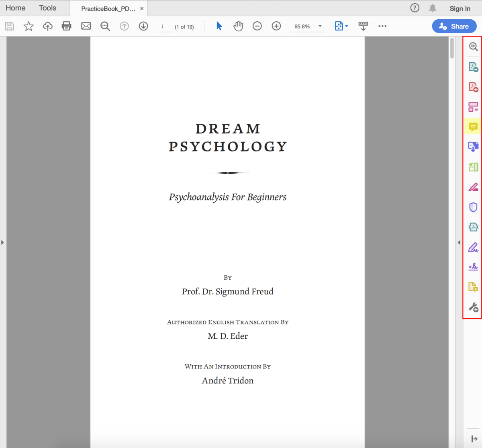
Task: Open the zoom percentage dropdown
Action: pyautogui.click(x=320, y=26)
